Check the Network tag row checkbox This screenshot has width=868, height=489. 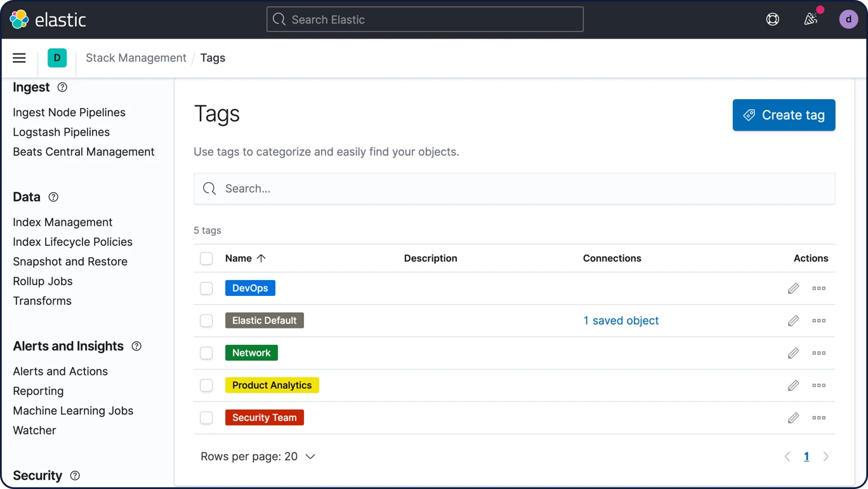pos(206,353)
